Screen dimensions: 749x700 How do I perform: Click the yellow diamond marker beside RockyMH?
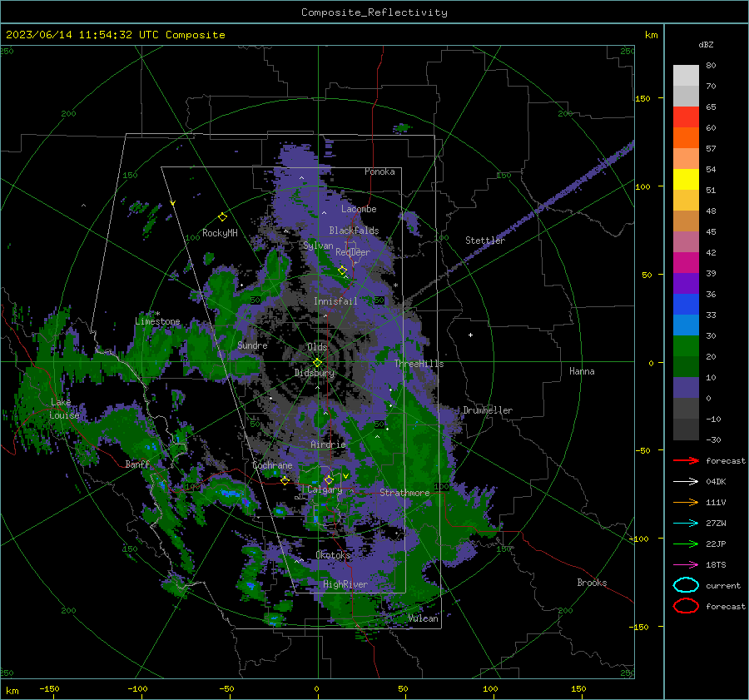pos(222,217)
